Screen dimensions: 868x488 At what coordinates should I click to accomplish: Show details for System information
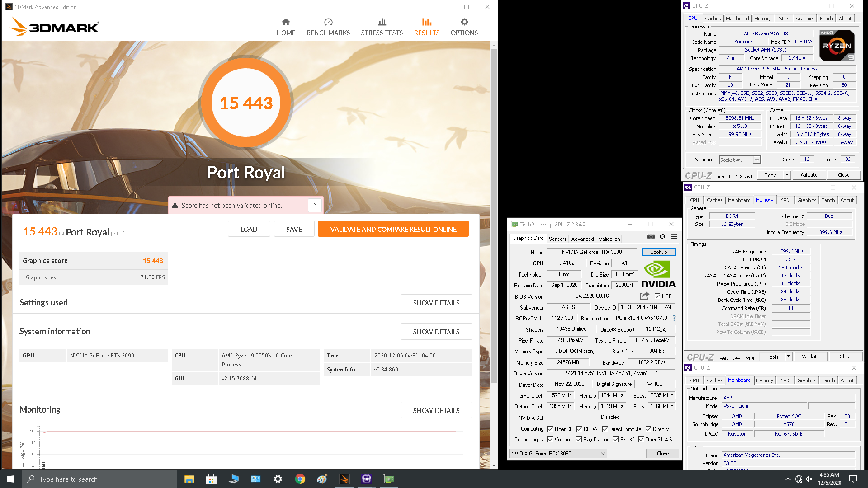(x=436, y=332)
